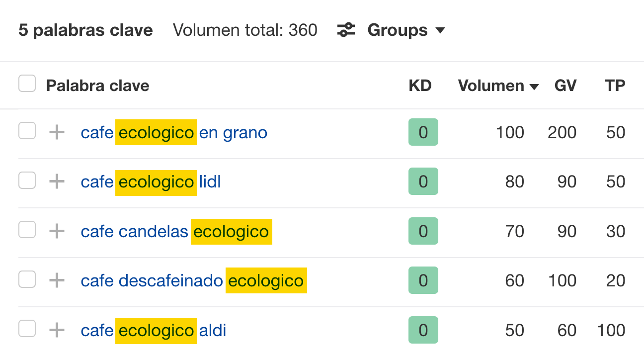Screen dimensions: 644x359
Task: Click plus icon beside 'cafe ecologico aldi'
Action: [x=57, y=330]
